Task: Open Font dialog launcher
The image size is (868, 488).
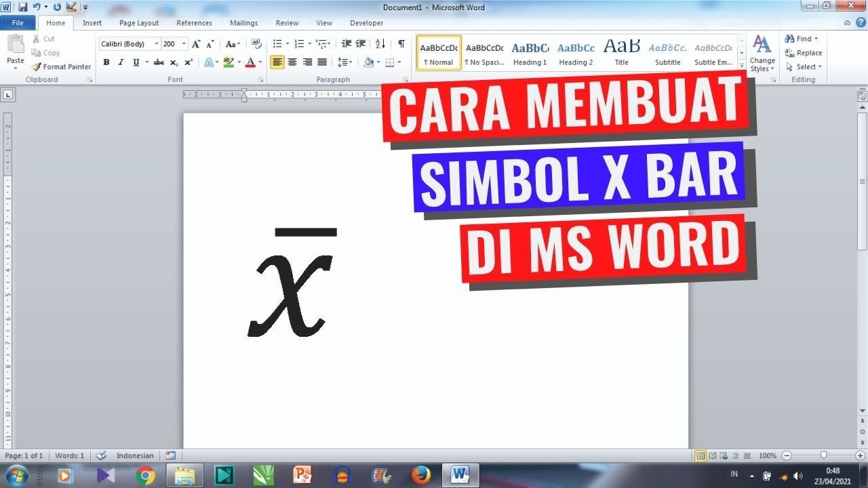Action: pyautogui.click(x=261, y=80)
